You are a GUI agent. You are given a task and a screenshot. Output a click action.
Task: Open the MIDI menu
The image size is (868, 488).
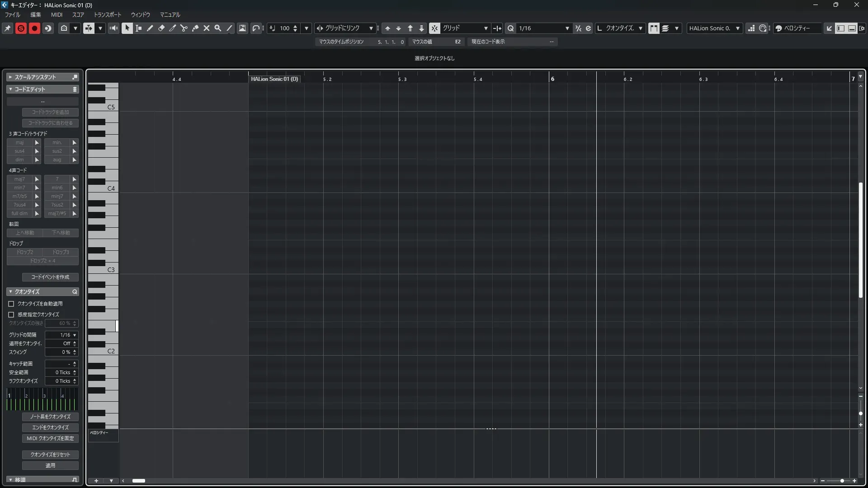click(x=57, y=14)
